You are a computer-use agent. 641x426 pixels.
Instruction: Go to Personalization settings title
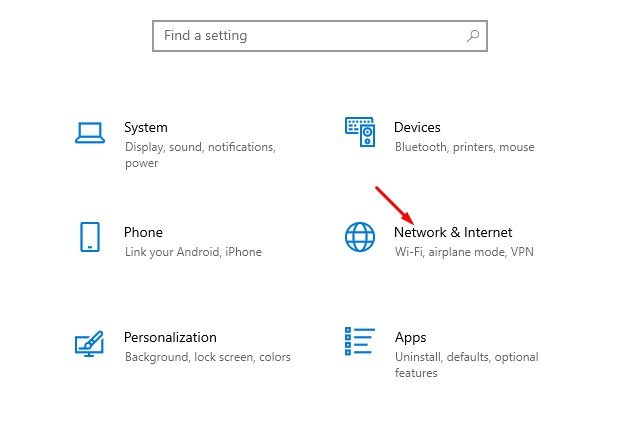[170, 337]
